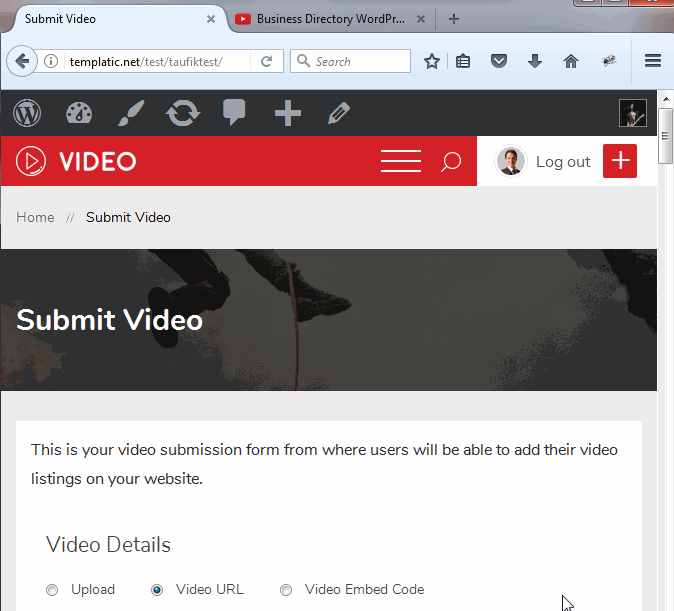Click the page vertical scrollbar thumb
Screen dimensions: 674x611
pyautogui.click(x=665, y=136)
